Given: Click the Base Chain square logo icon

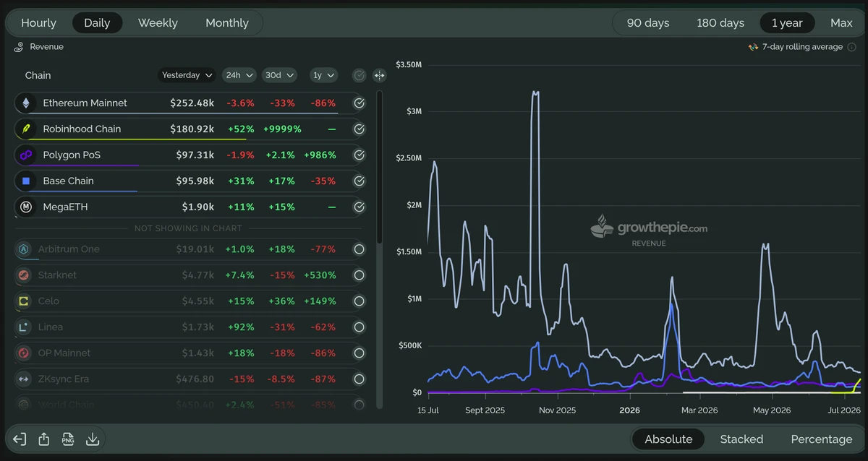Looking at the screenshot, I should click(x=26, y=181).
